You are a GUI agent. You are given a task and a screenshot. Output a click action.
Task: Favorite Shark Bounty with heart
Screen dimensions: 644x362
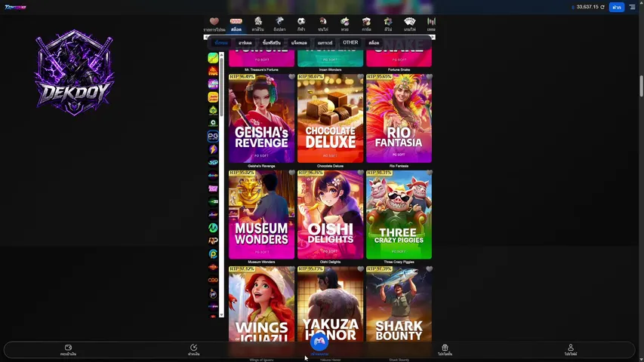429,268
